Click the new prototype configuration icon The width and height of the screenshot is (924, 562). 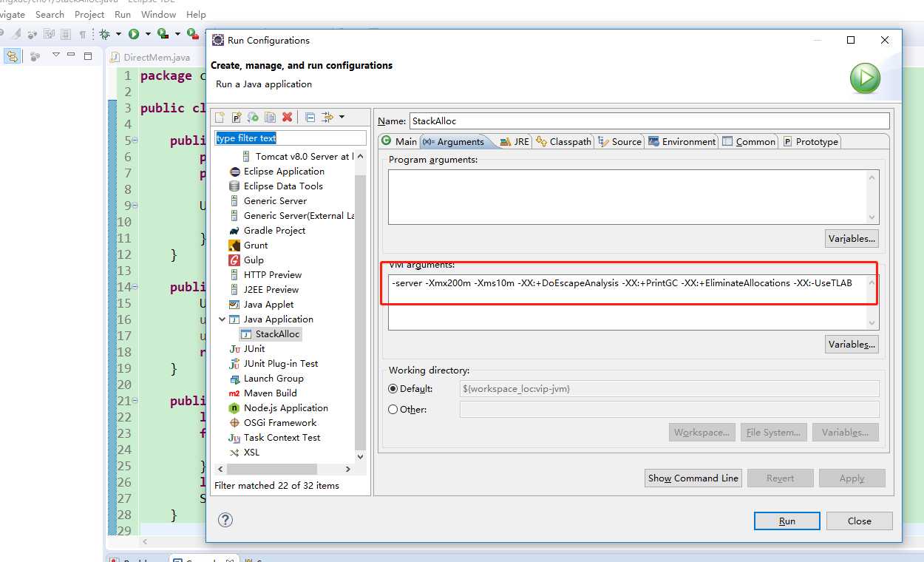237,117
